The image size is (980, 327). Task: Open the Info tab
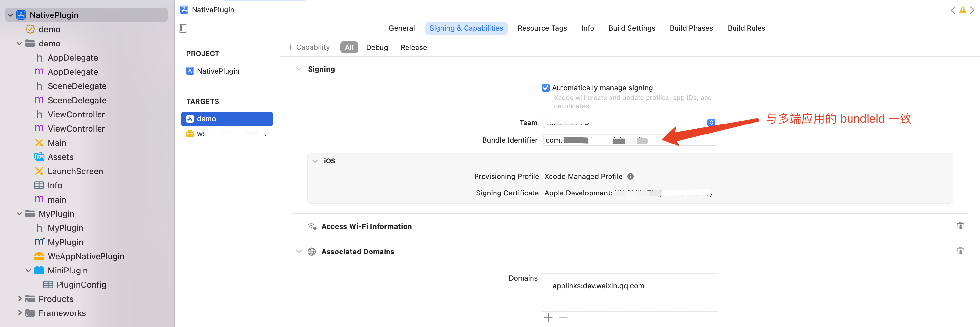pos(587,28)
